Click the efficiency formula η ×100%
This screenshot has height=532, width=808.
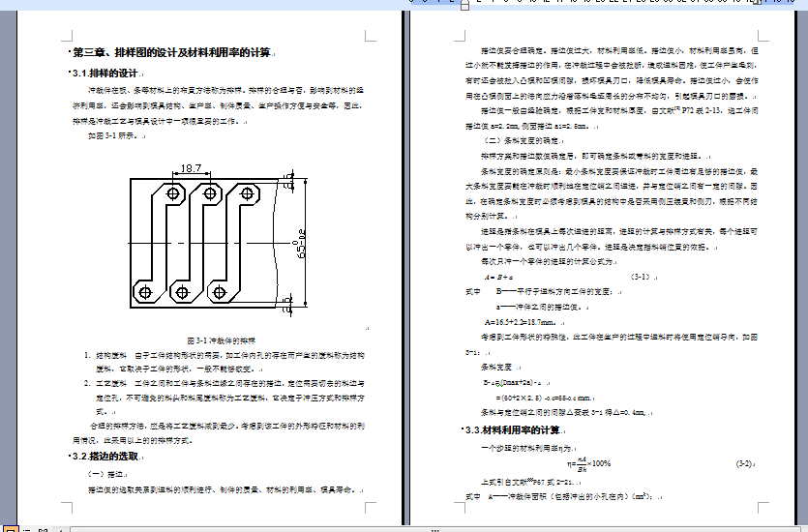pyautogui.click(x=589, y=464)
